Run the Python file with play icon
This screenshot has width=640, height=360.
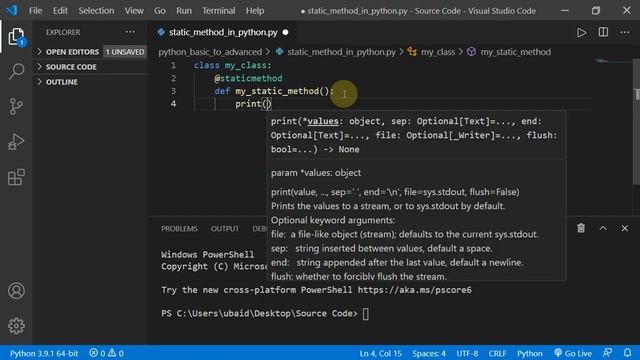coord(581,32)
